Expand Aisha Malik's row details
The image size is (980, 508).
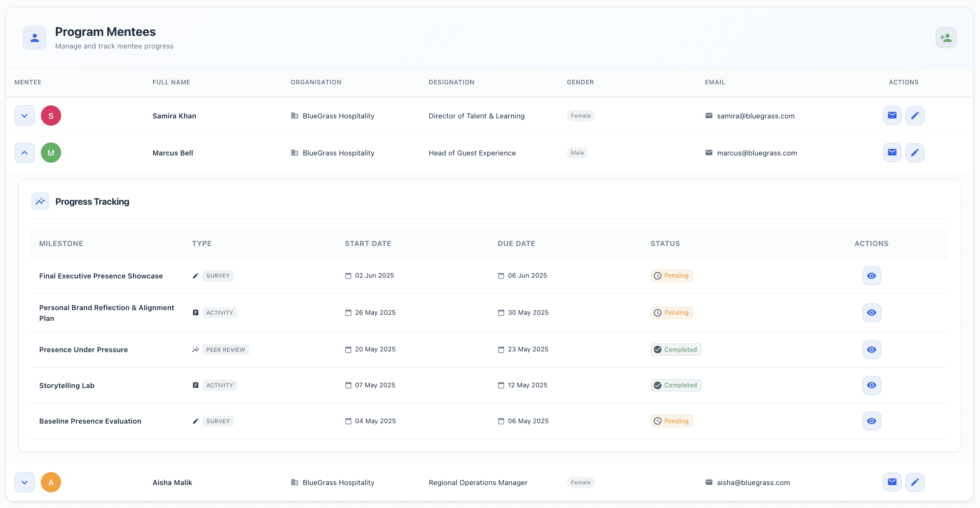tap(24, 482)
